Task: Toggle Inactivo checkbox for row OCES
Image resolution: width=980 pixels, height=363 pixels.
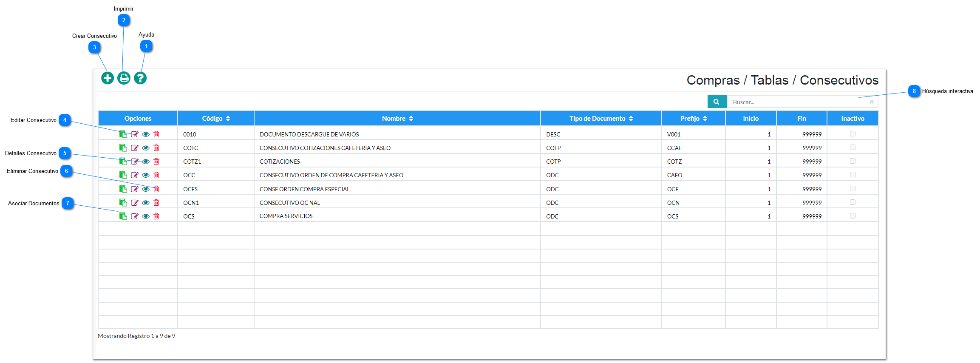Action: pyautogui.click(x=853, y=189)
